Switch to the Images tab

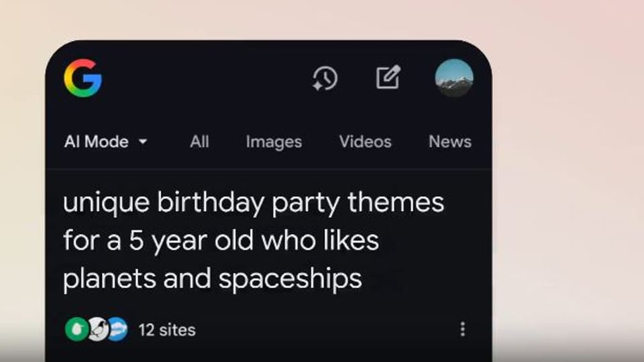pyautogui.click(x=274, y=142)
